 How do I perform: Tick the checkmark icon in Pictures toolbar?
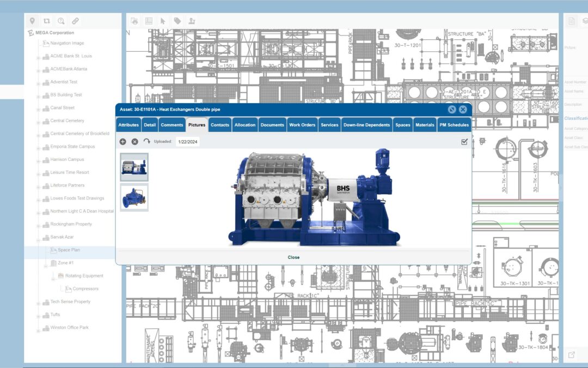tap(464, 142)
